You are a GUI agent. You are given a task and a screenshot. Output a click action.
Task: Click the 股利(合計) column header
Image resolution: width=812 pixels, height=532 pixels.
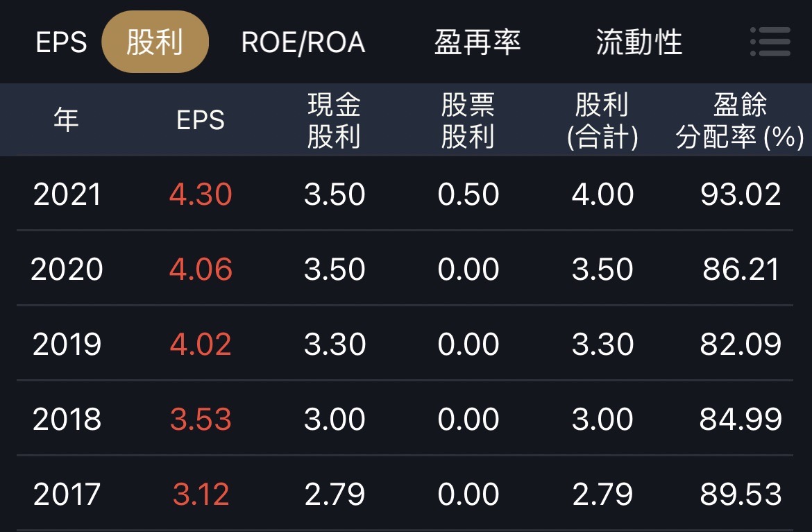pos(602,120)
